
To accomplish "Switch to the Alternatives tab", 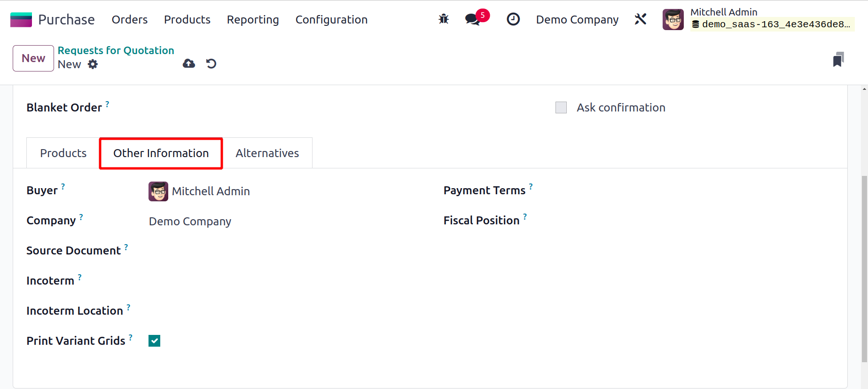I will [267, 153].
